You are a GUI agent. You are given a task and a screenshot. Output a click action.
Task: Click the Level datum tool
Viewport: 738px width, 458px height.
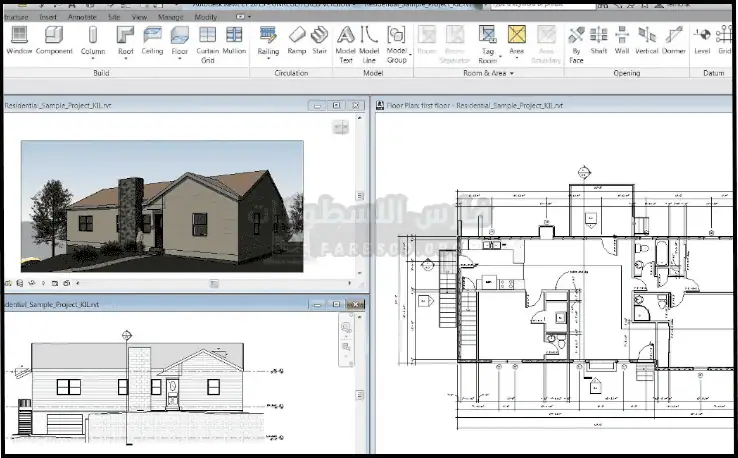click(x=702, y=40)
